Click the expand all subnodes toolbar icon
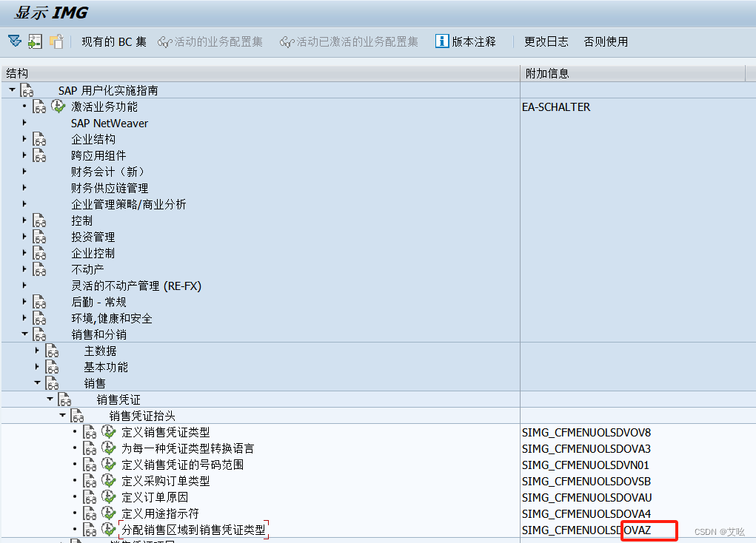This screenshot has height=543, width=756. tap(15, 41)
